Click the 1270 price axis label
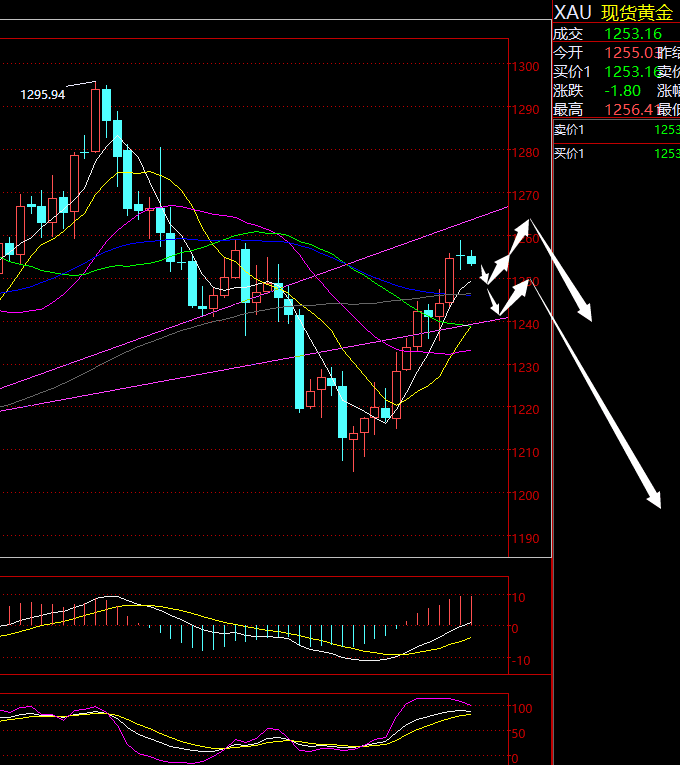The height and width of the screenshot is (765, 680). pos(525,196)
